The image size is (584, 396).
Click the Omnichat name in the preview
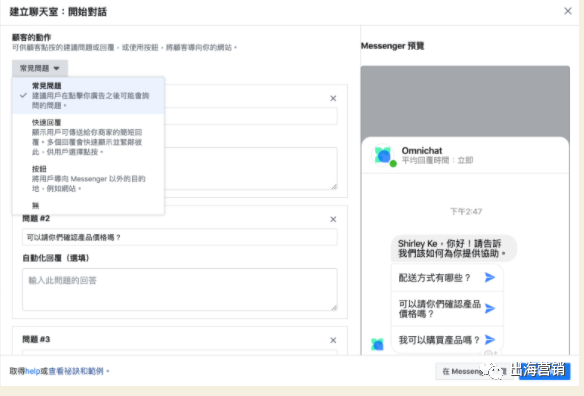pyautogui.click(x=422, y=151)
